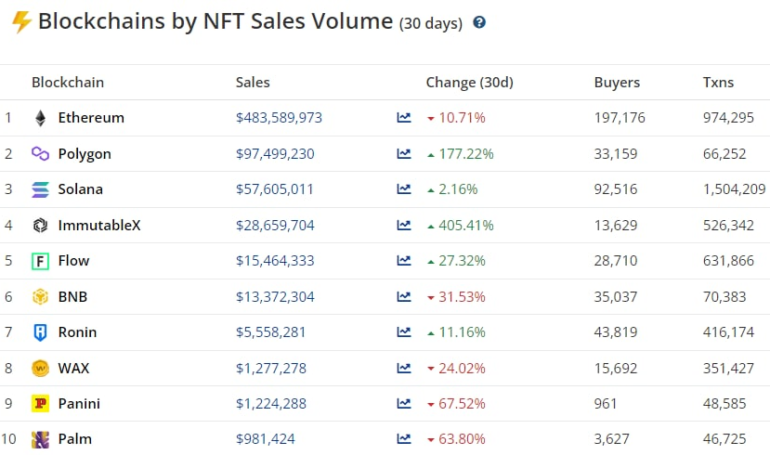Click the Polygon logo icon

[x=40, y=154]
